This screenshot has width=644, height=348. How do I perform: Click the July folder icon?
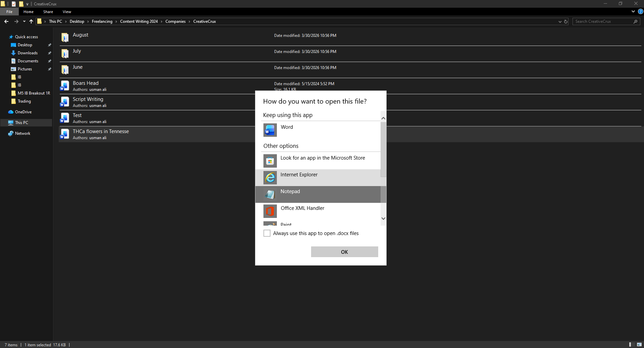(x=65, y=53)
